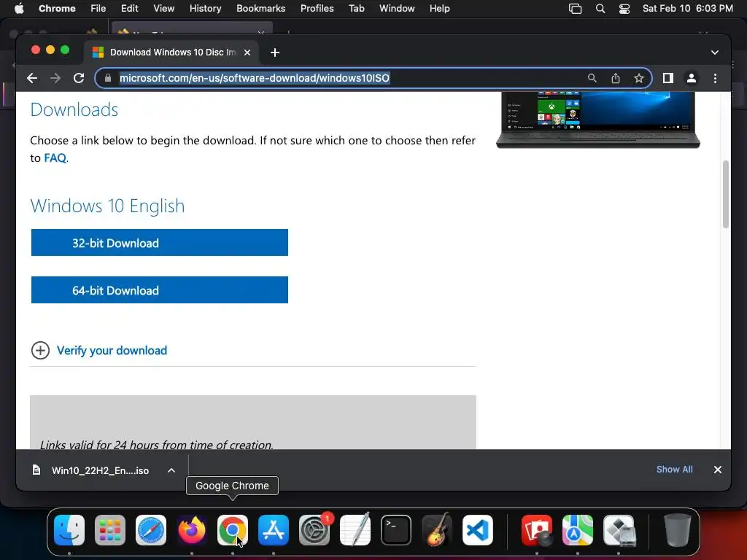Open the Chrome three-dot menu
The width and height of the screenshot is (747, 560).
pos(715,78)
